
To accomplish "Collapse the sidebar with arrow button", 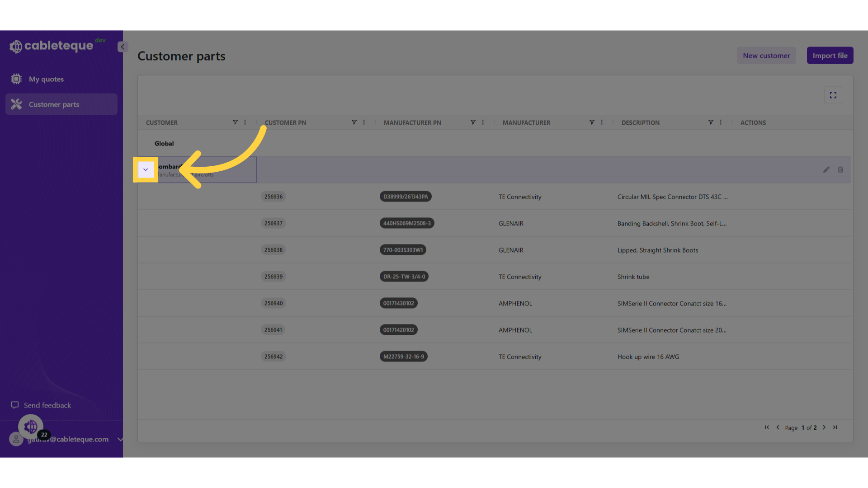I will click(123, 47).
